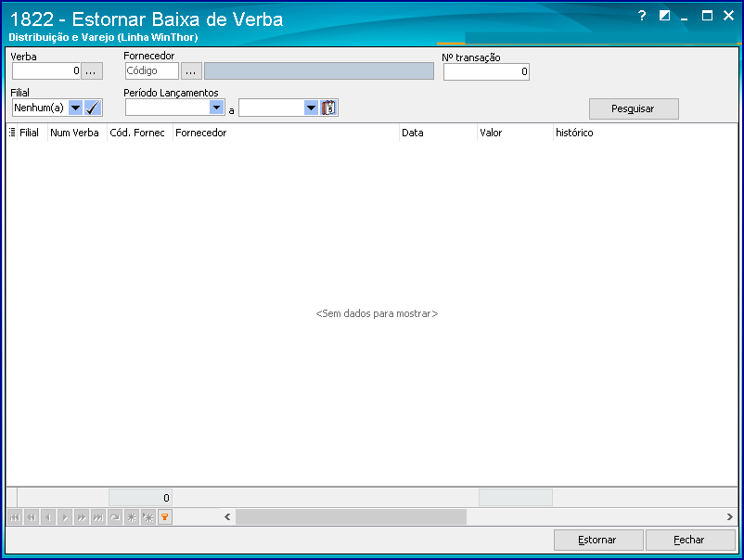Sort by the histórico column header
Image resolution: width=744 pixels, height=560 pixels.
(646, 133)
